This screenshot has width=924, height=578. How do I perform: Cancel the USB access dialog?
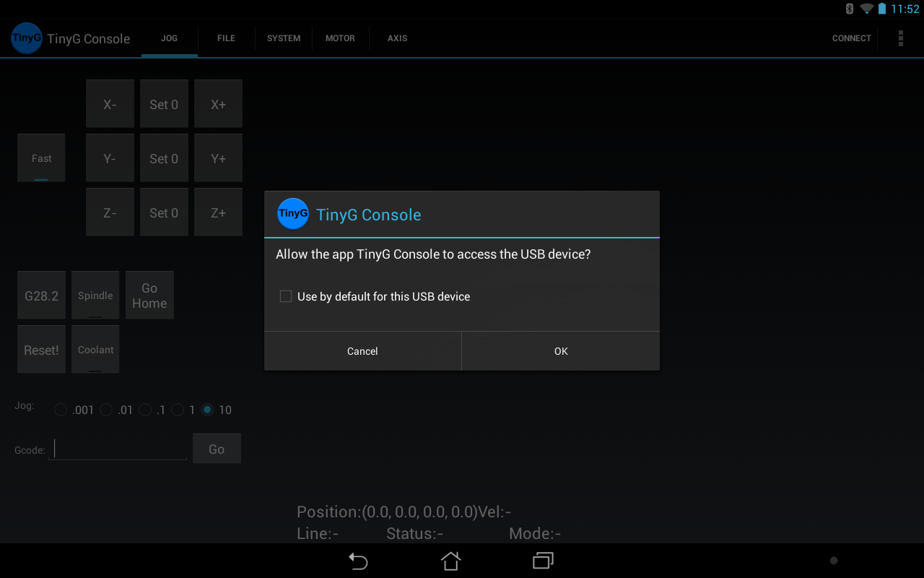(x=362, y=351)
